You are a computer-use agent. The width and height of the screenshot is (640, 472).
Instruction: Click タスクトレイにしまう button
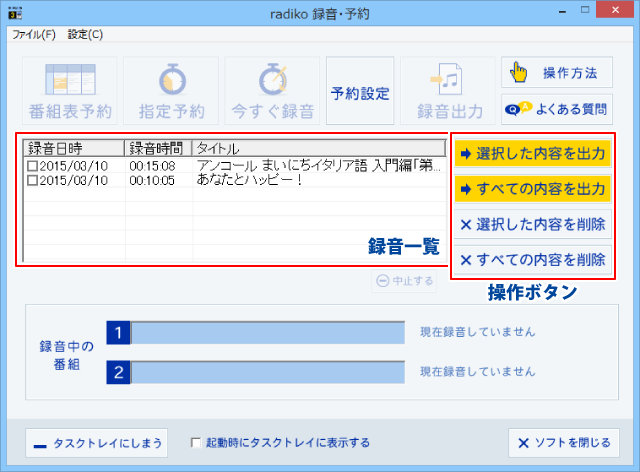pos(97,443)
